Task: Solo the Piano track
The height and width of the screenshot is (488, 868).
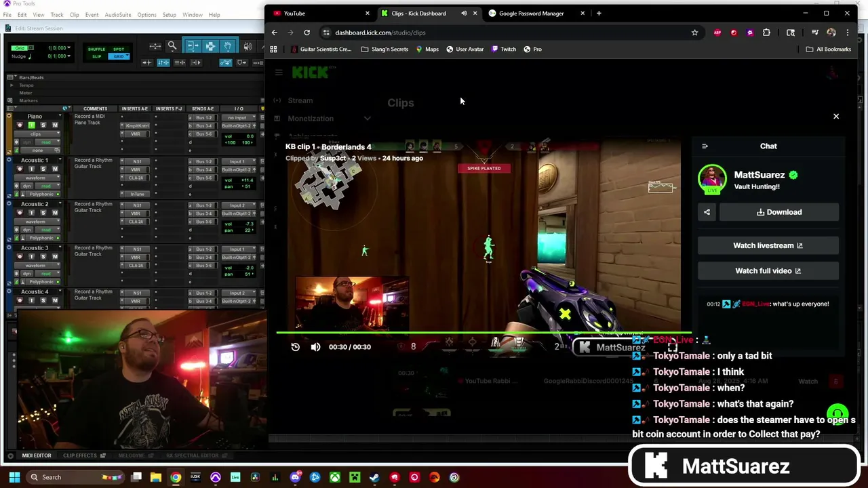Action: click(x=43, y=125)
